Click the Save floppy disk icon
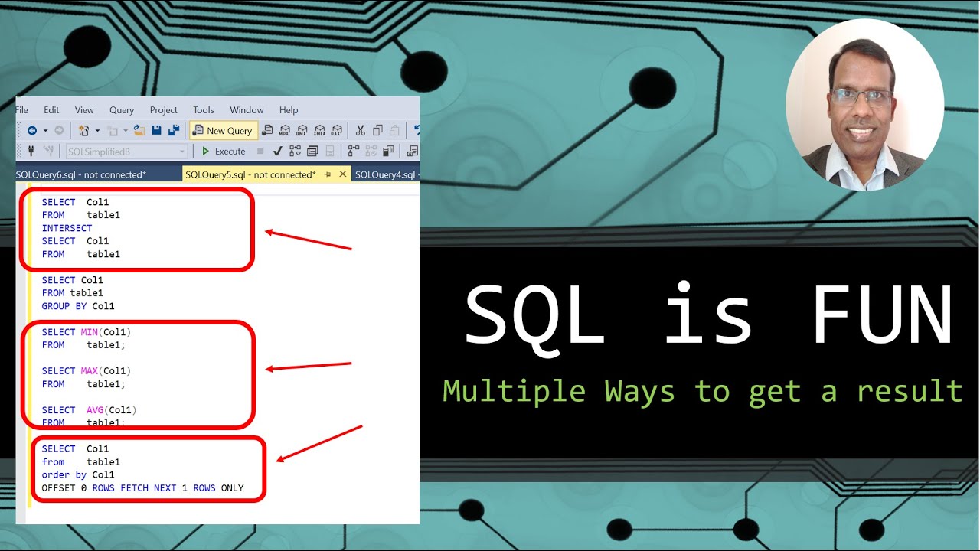 click(x=156, y=131)
